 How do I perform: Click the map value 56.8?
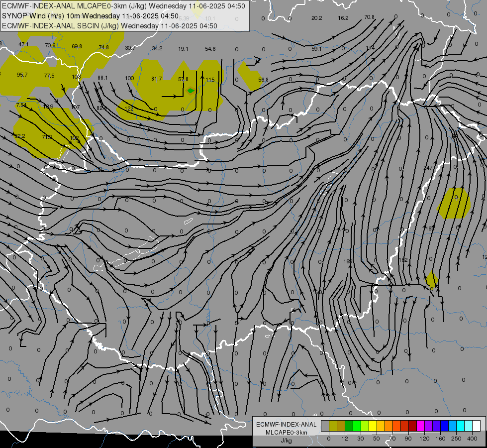point(263,80)
